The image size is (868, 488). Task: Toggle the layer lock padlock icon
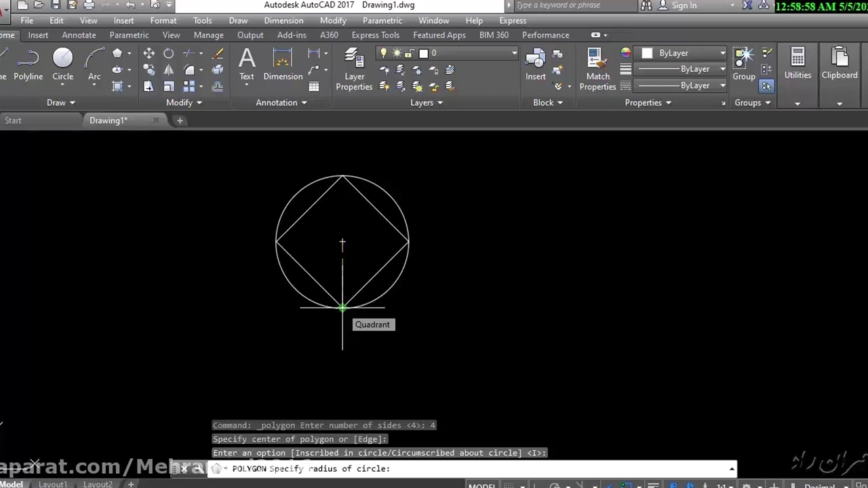tap(409, 53)
